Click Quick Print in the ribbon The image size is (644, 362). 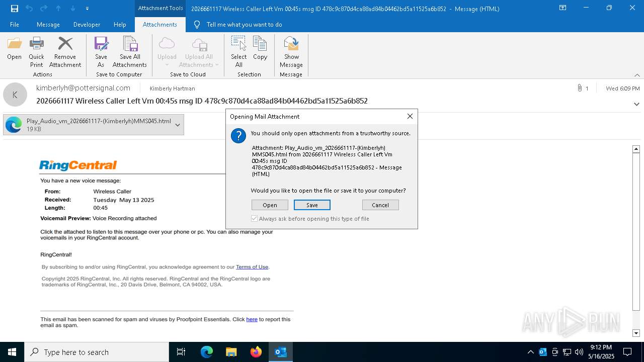[x=36, y=52]
